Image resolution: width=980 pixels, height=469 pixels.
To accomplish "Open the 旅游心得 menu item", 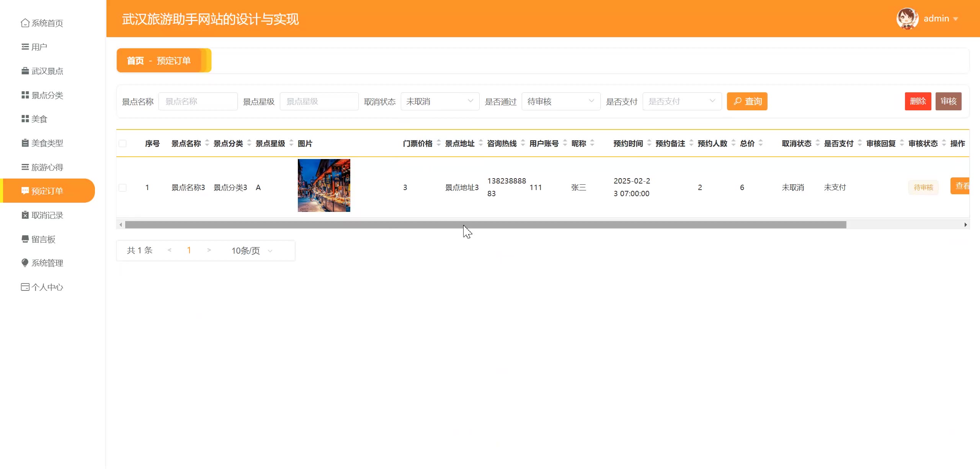I will tap(47, 167).
